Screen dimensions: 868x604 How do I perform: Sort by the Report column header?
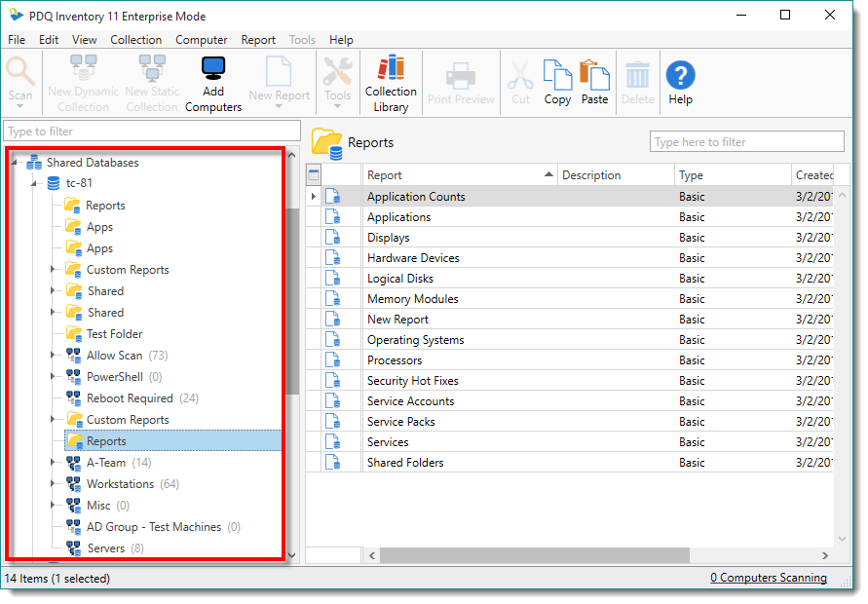[460, 175]
